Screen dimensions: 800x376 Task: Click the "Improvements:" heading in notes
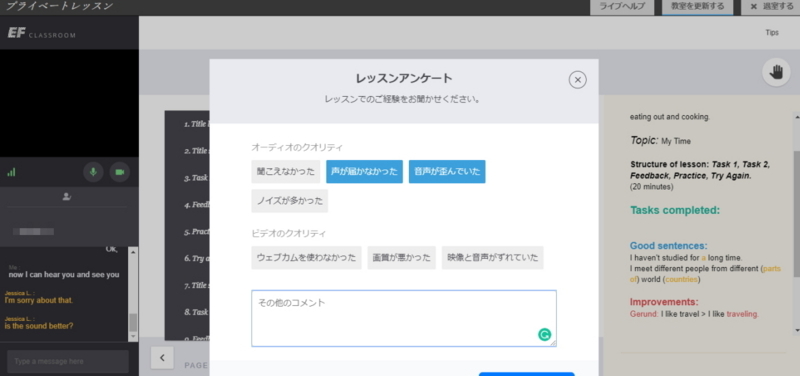click(x=664, y=302)
